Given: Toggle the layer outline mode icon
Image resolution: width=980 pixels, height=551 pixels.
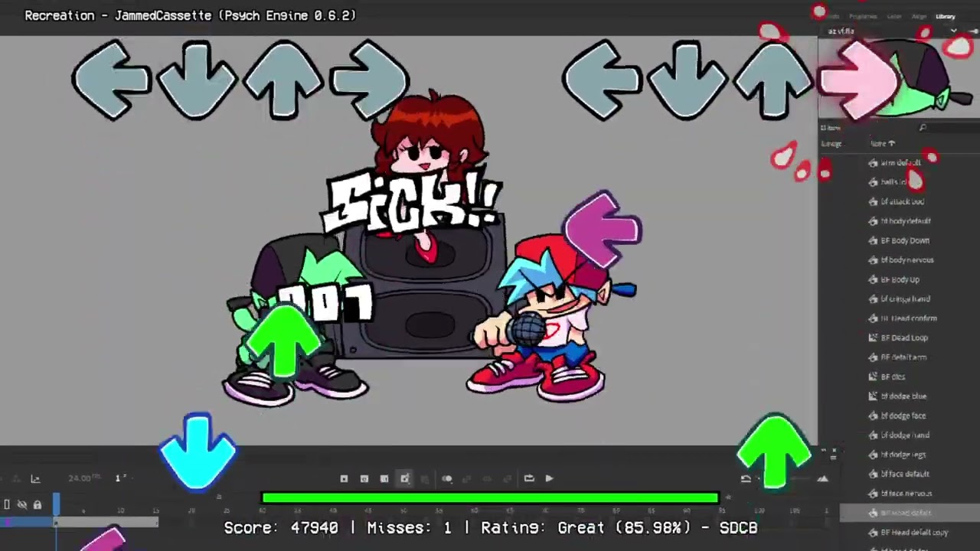Looking at the screenshot, I should pos(7,504).
